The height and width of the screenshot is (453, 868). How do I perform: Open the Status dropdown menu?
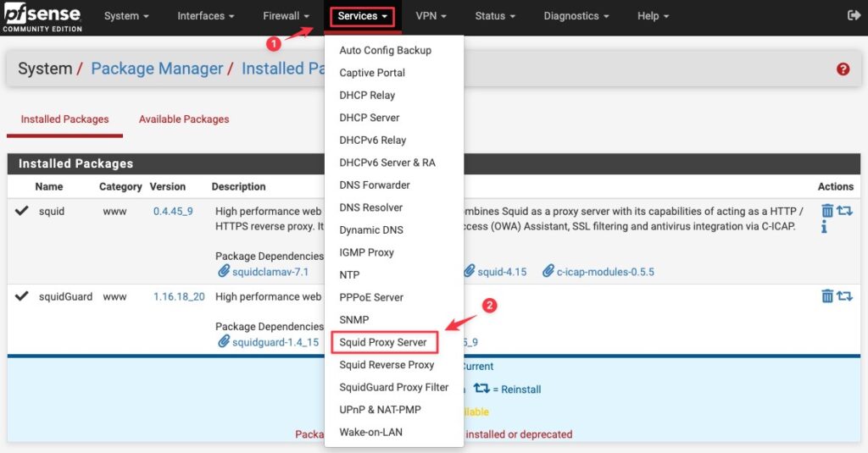(495, 16)
